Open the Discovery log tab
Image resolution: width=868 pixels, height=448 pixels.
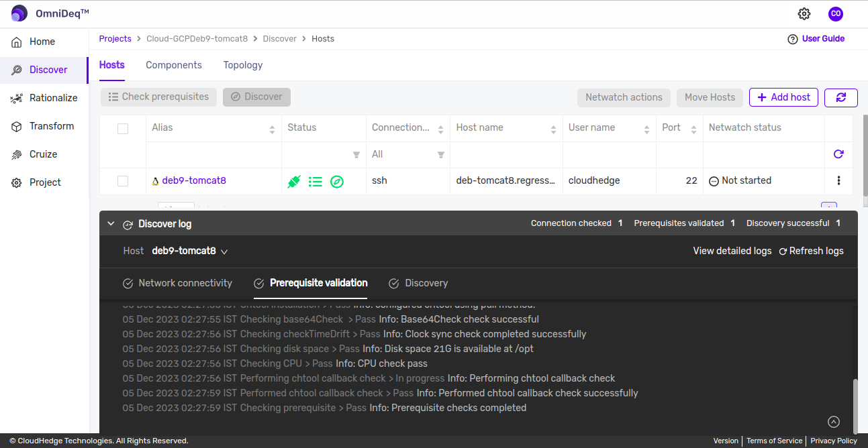(x=418, y=283)
